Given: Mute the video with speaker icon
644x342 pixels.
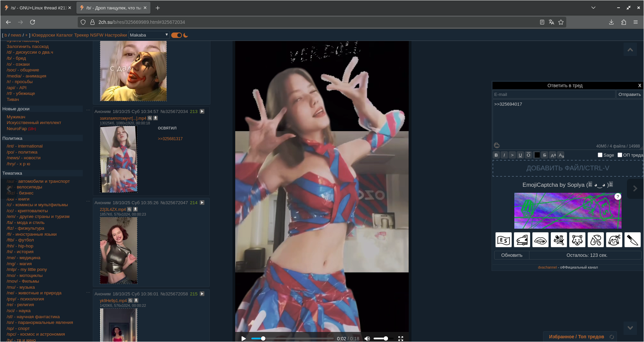Looking at the screenshot, I should (x=367, y=339).
